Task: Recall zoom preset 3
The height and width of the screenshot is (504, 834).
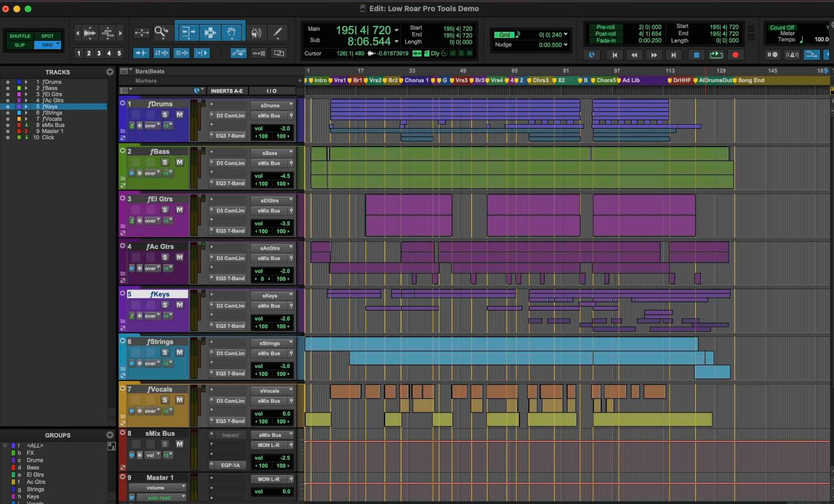Action: (x=99, y=53)
